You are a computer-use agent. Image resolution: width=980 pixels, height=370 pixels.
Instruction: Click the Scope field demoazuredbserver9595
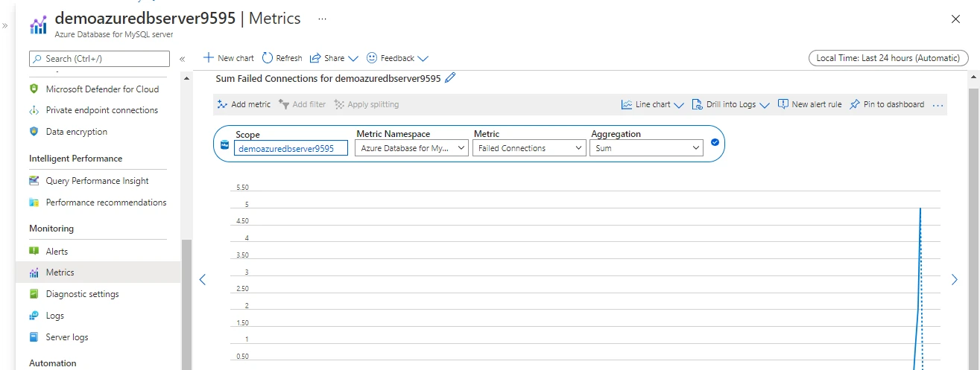291,148
